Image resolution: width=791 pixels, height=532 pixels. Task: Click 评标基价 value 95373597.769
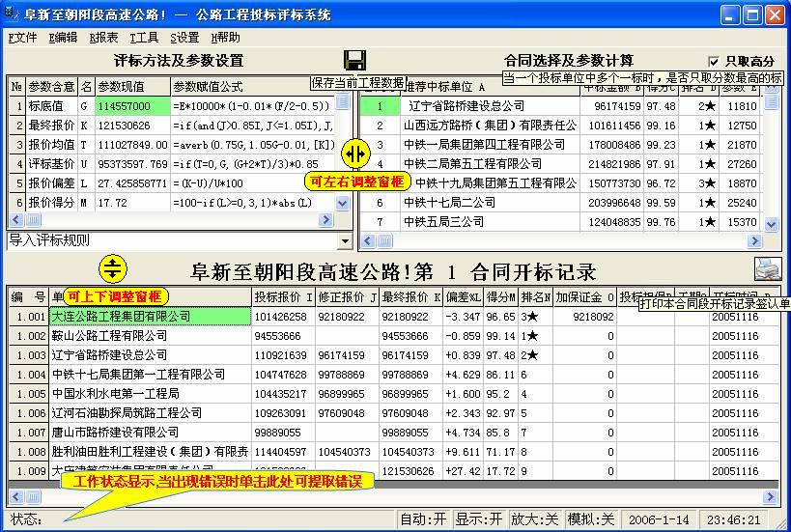point(132,164)
